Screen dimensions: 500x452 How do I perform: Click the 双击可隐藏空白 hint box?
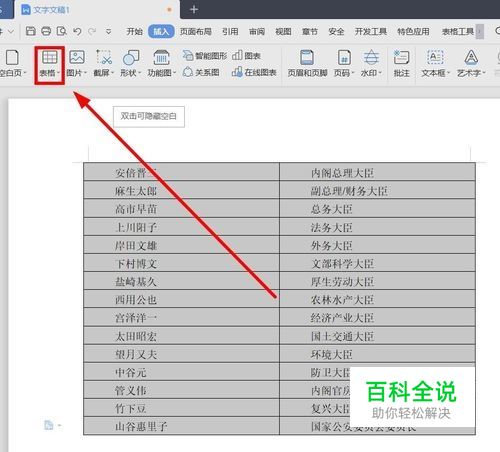149,116
